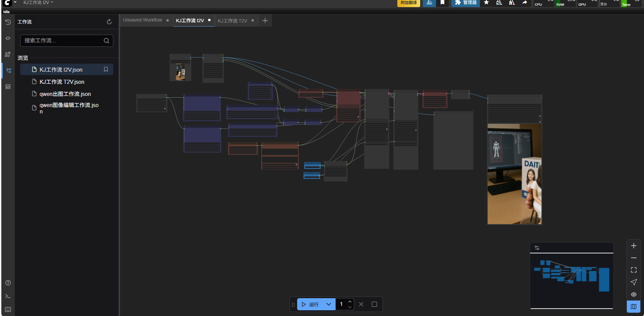Click the star icon in top toolbar

click(x=486, y=3)
